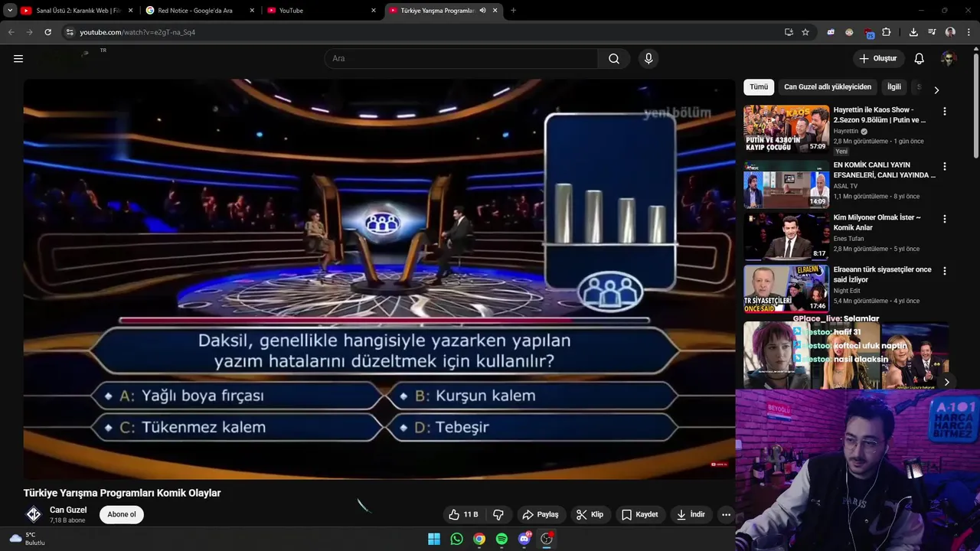Open Discord from the taskbar

524,539
